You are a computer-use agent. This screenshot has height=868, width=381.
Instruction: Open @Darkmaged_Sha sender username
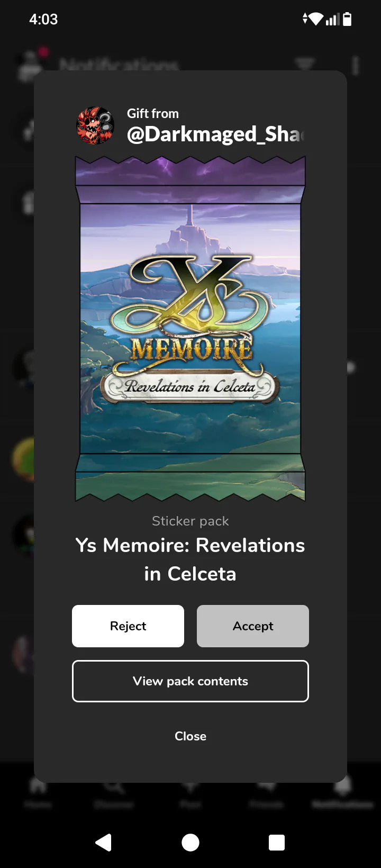(216, 134)
